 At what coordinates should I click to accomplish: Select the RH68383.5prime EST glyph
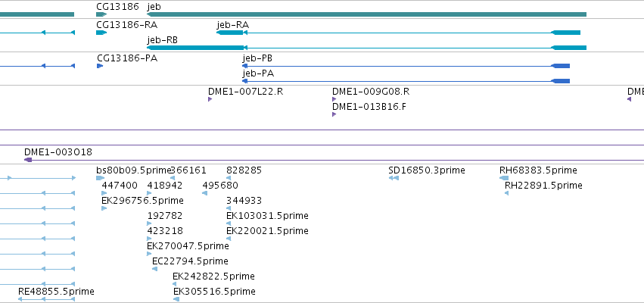point(504,178)
